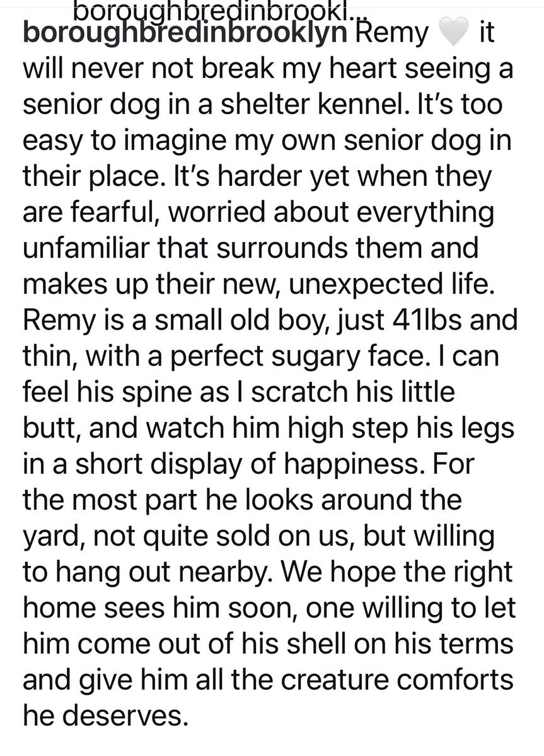Image resolution: width=544 pixels, height=756 pixels.
Task: Click the word "butt," in the caption
Action: tap(50, 430)
